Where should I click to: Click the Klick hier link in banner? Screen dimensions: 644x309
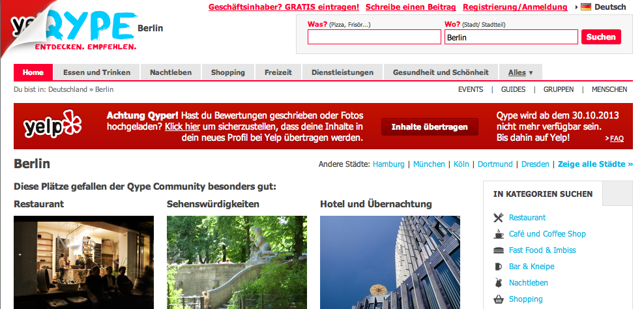(183, 126)
